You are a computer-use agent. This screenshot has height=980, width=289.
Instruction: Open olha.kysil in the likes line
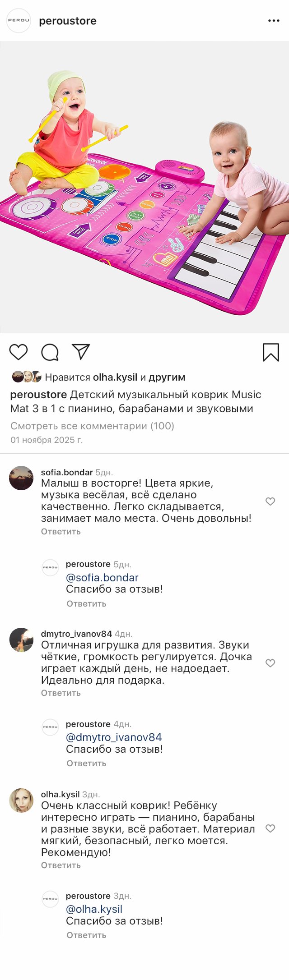coord(115,377)
